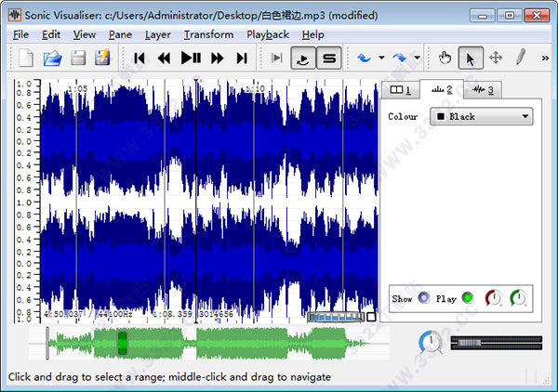Select the Draw pencil tool
Viewport: 558px width, 392px height.
pos(521,58)
